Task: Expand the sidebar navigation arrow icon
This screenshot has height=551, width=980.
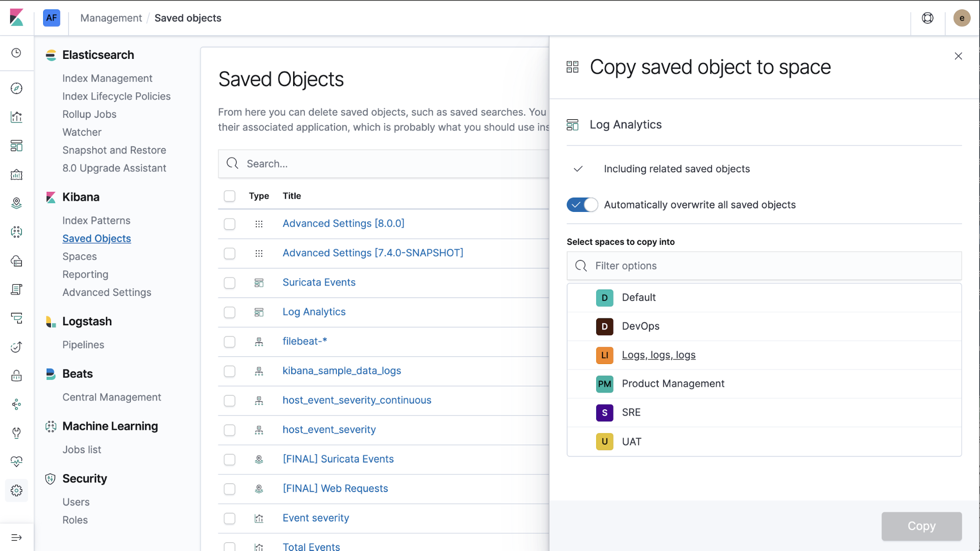Action: point(17,537)
